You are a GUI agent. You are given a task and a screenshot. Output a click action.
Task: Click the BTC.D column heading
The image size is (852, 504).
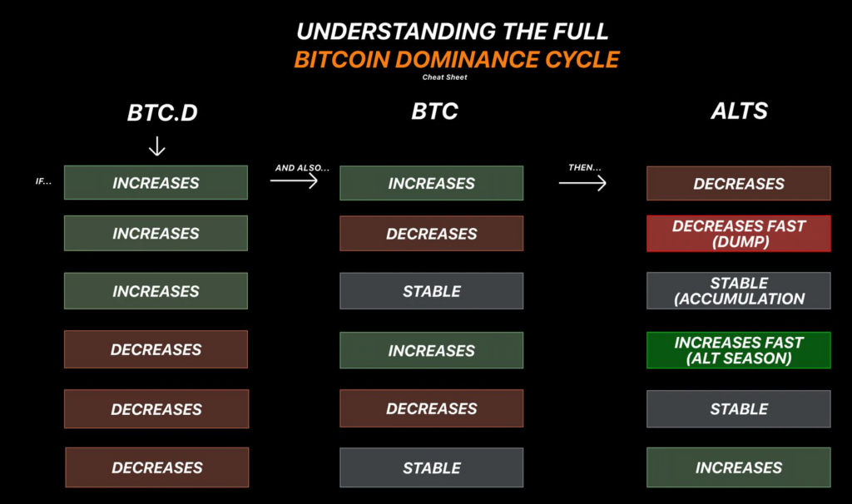click(x=162, y=112)
